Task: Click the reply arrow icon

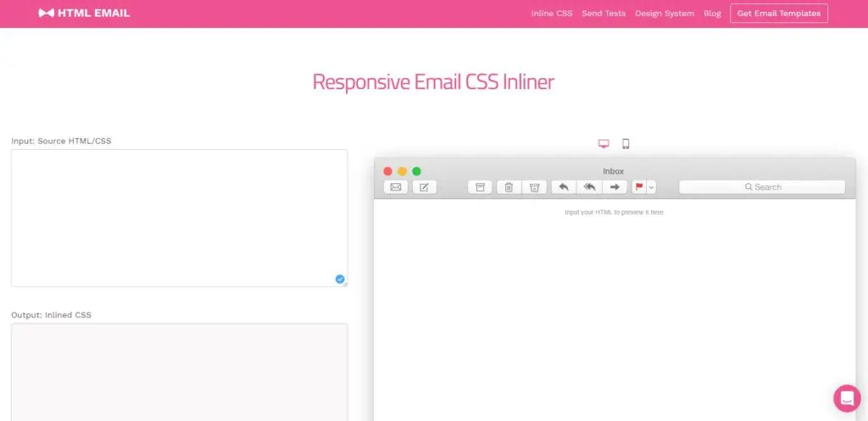Action: click(564, 187)
